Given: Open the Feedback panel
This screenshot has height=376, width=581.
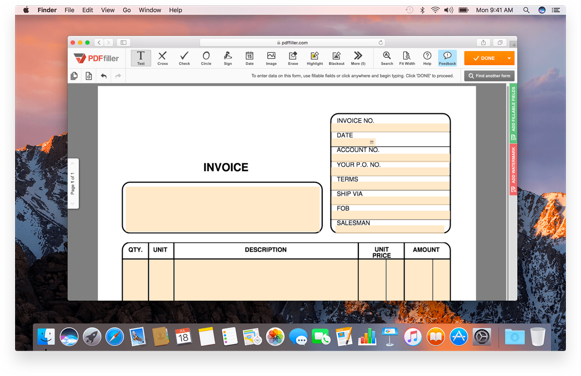Looking at the screenshot, I should coord(447,58).
